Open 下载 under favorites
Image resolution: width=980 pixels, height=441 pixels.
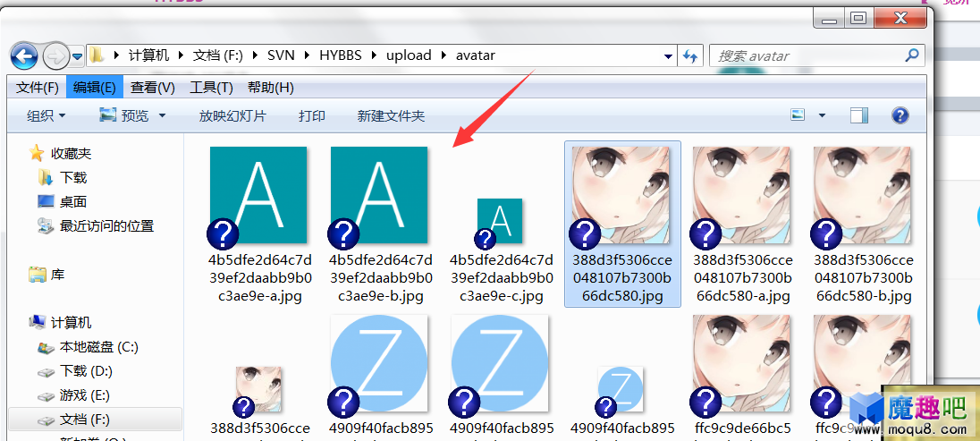(73, 178)
